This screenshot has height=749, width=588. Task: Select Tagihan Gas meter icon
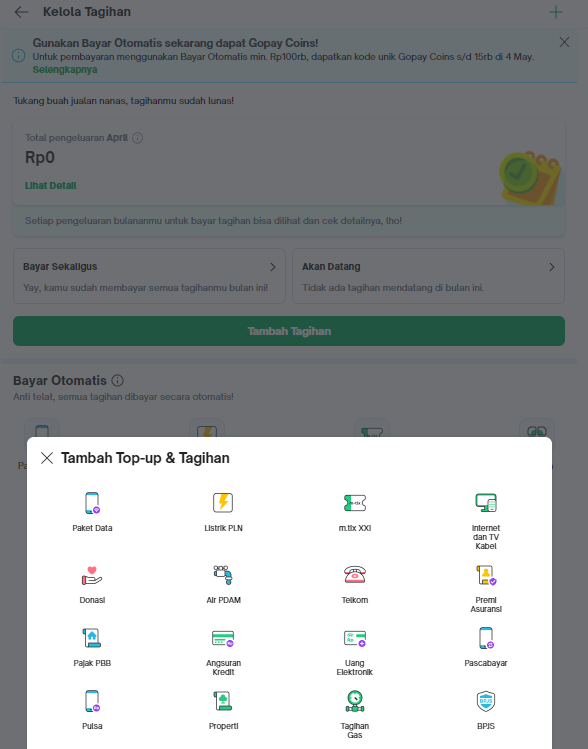(x=354, y=701)
